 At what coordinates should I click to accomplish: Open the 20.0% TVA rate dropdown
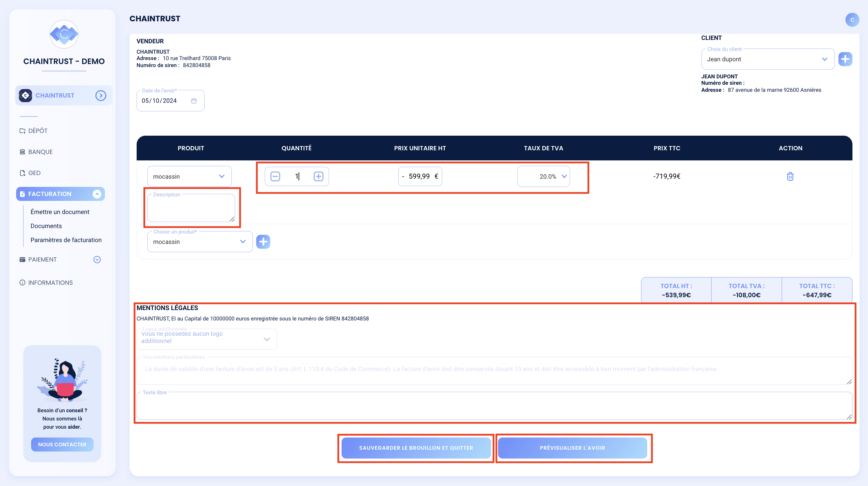point(543,176)
